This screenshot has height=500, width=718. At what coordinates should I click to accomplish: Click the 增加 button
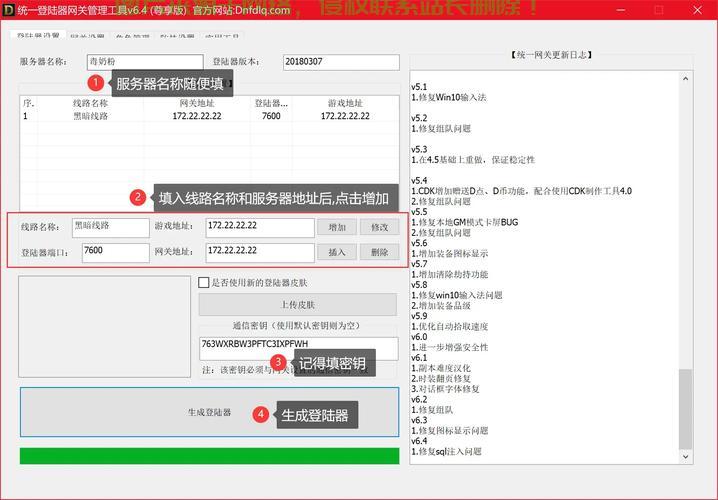(337, 228)
